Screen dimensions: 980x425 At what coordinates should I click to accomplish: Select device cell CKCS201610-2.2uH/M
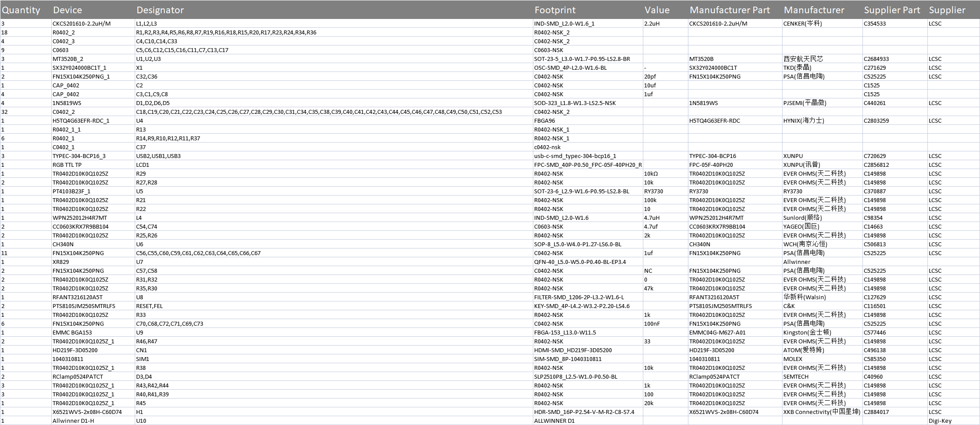click(x=81, y=23)
